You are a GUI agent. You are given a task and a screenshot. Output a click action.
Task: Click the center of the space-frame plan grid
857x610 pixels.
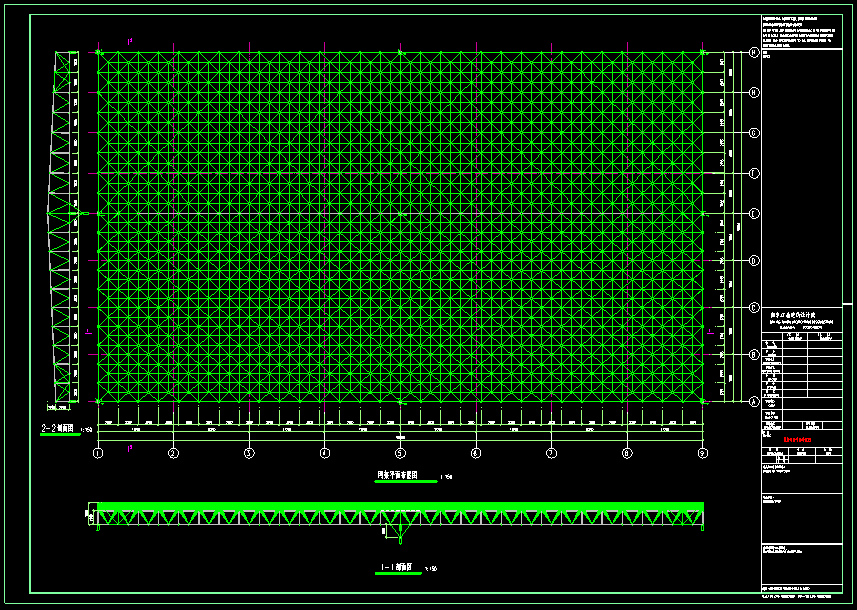[x=400, y=226]
